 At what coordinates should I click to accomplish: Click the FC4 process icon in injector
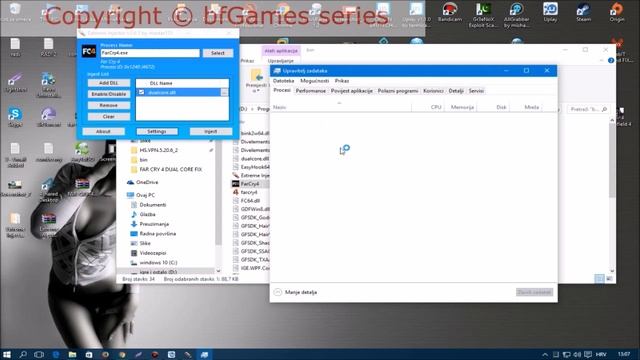click(89, 51)
